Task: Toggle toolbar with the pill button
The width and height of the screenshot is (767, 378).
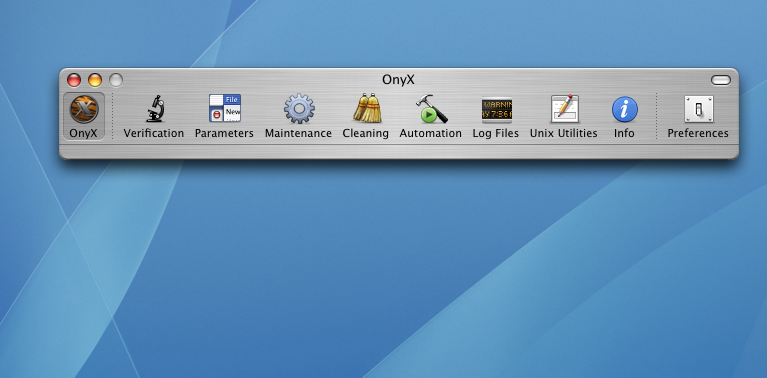Action: (x=721, y=80)
